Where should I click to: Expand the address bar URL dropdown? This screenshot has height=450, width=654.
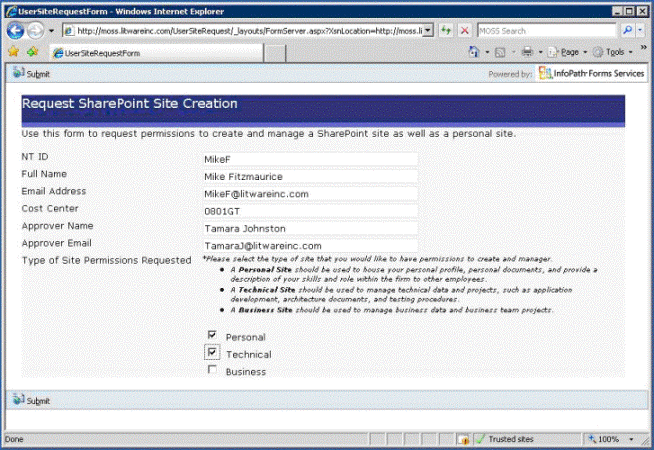pos(428,31)
